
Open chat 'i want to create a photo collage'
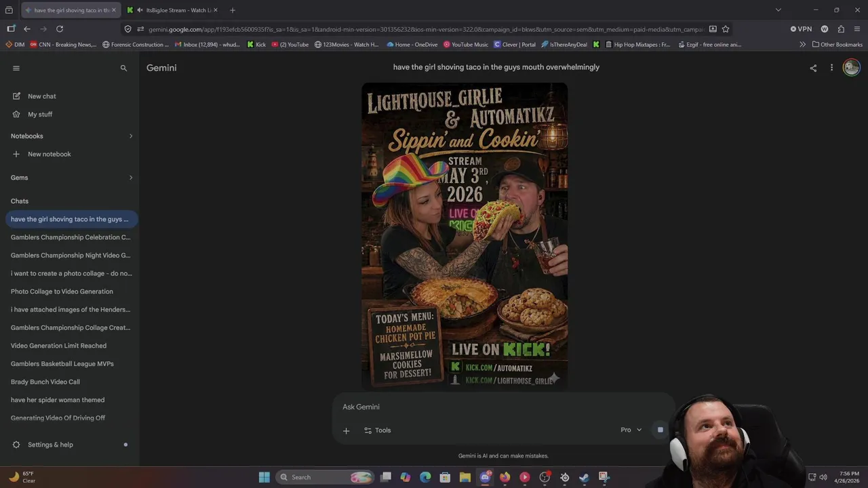[71, 273]
